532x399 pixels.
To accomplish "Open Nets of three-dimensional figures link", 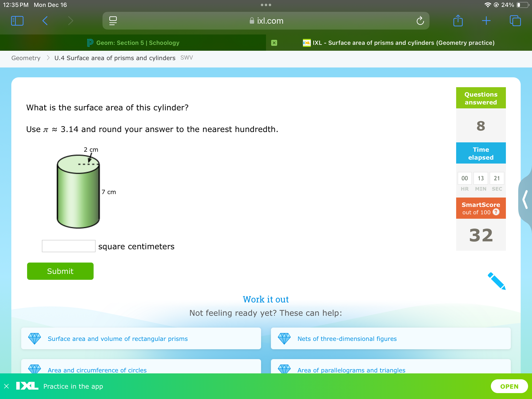I will pos(347,339).
